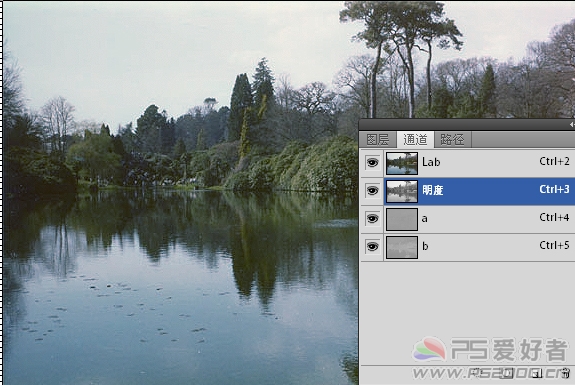Click the b channel gray thumbnail
The height and width of the screenshot is (385, 575).
point(402,247)
